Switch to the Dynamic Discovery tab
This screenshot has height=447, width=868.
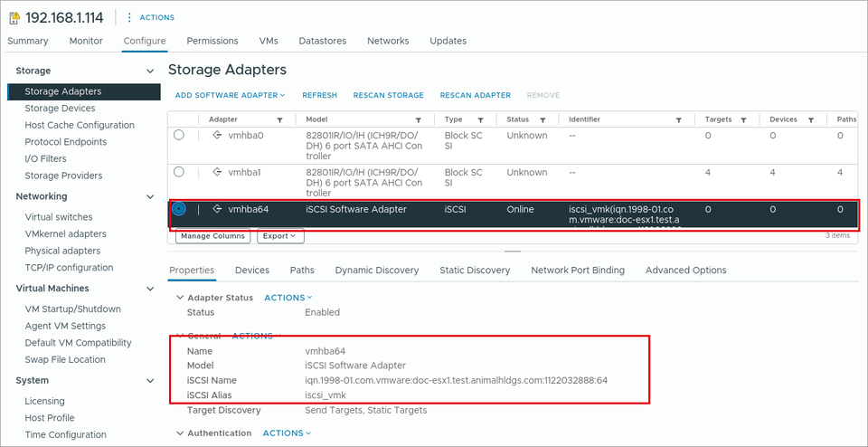376,271
